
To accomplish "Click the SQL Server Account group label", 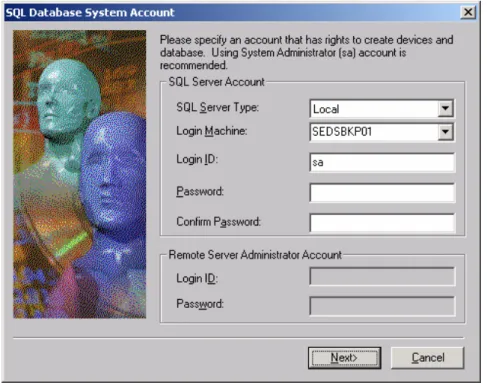I will [x=217, y=82].
